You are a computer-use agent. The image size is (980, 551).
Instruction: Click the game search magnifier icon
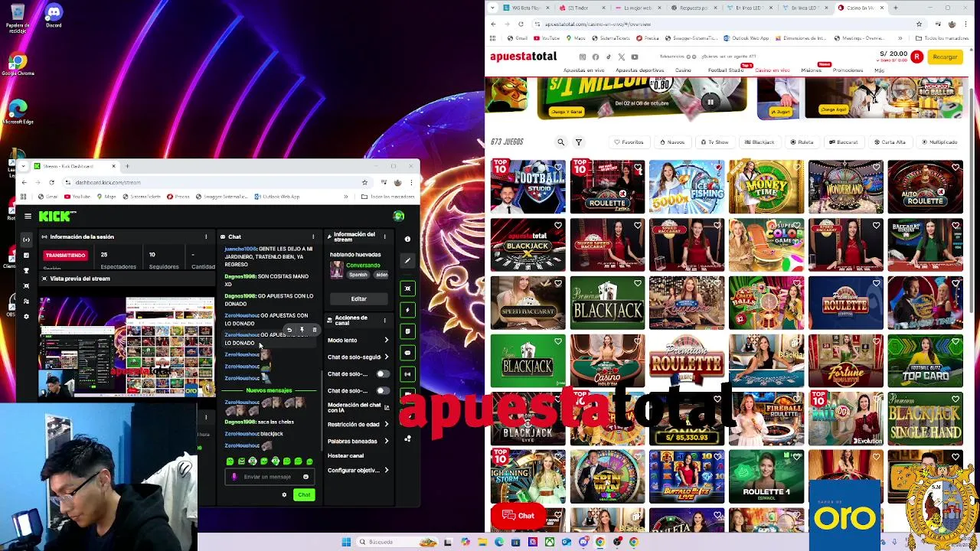[561, 142]
